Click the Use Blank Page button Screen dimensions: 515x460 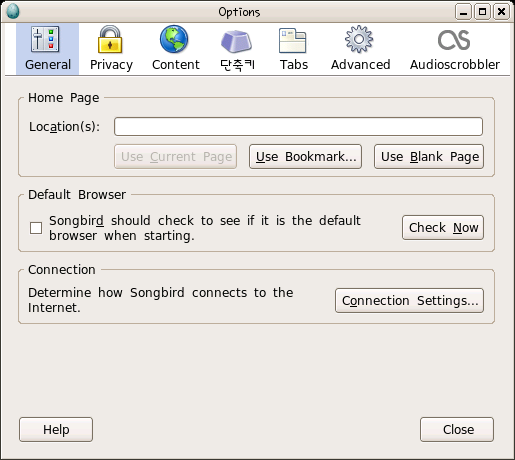coord(429,157)
